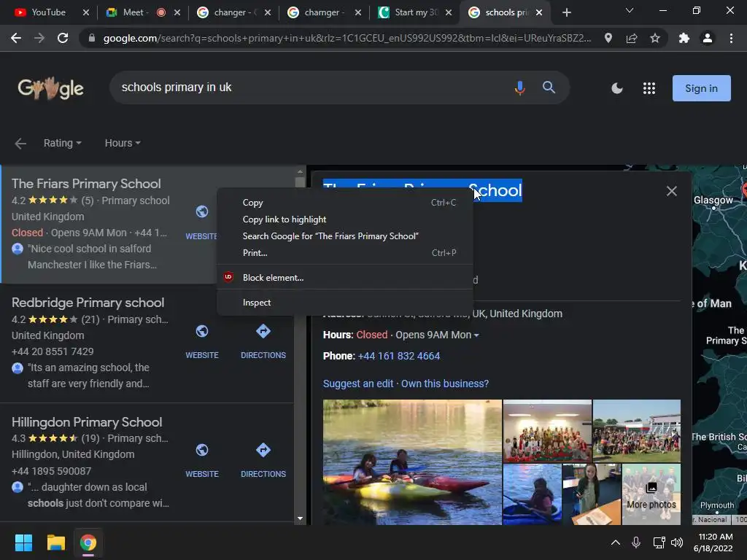Expand the Hours filter dropdown
This screenshot has height=560, width=747.
[123, 143]
